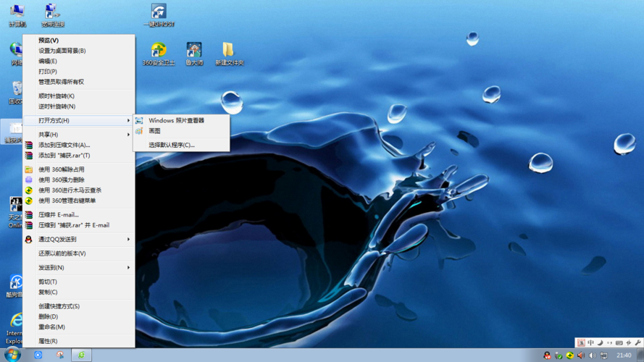Click the taskbar clock showing 21:40

pos(624,355)
